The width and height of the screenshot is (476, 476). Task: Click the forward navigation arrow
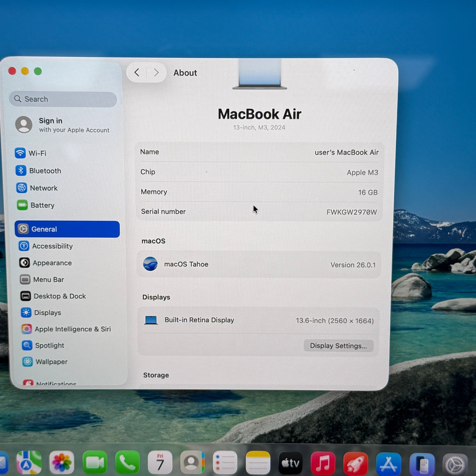click(156, 73)
